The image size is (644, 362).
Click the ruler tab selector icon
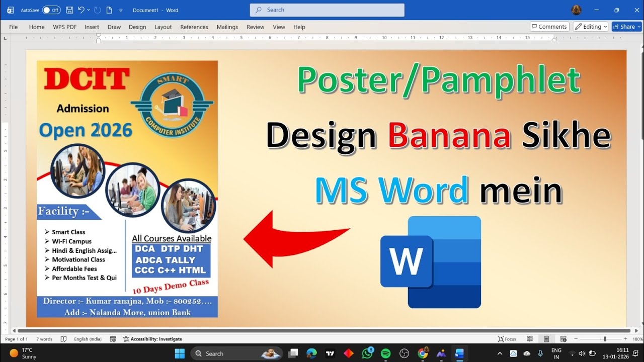(5, 38)
